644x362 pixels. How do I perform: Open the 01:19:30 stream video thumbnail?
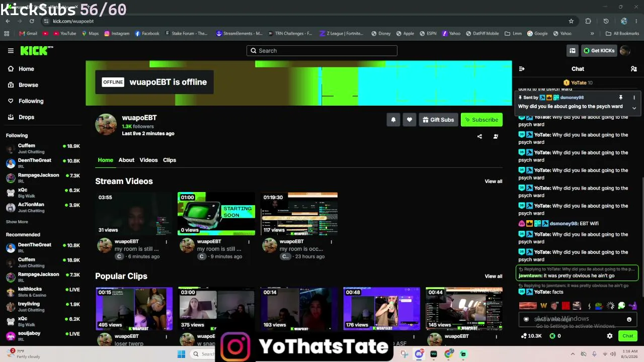(x=299, y=214)
